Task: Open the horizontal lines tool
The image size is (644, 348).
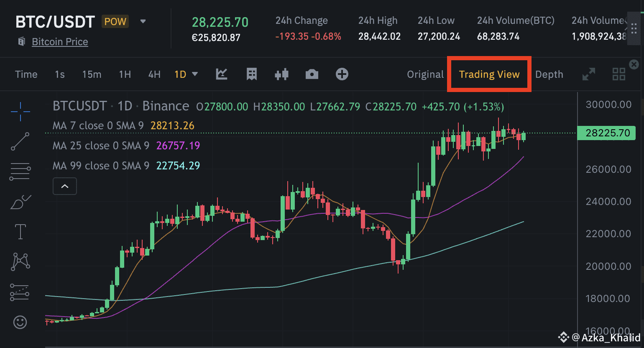Action: 20,171
